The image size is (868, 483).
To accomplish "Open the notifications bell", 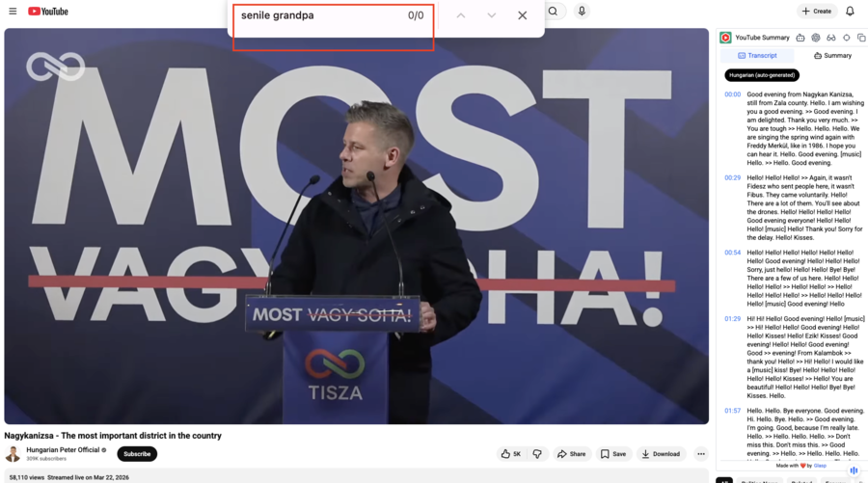I will pos(850,11).
